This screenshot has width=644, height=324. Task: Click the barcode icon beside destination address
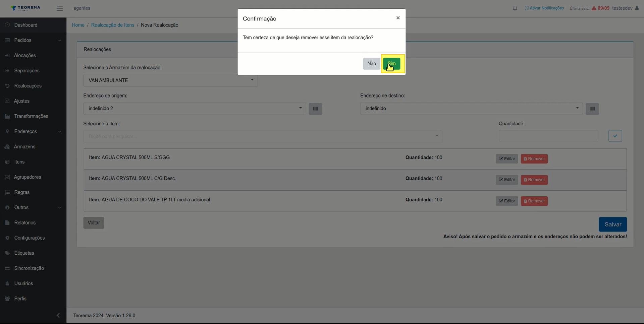592,109
